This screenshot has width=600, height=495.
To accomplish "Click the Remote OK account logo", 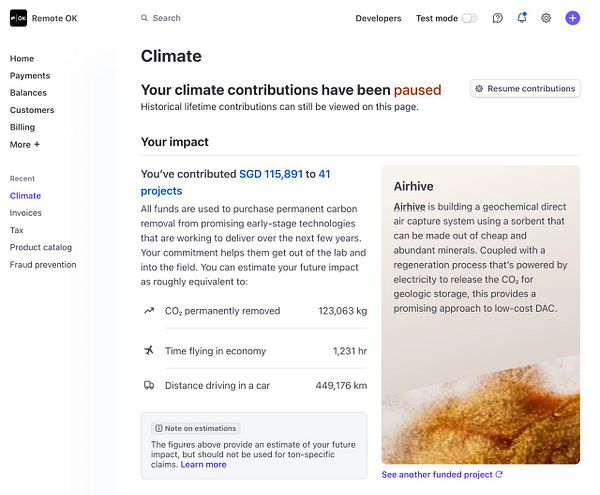I will (x=18, y=18).
